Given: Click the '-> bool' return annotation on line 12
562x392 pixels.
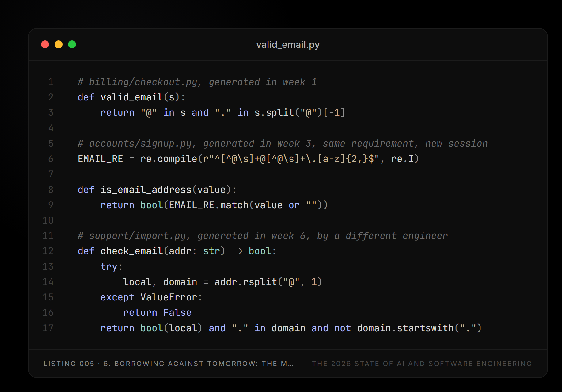Looking at the screenshot, I should [x=252, y=251].
